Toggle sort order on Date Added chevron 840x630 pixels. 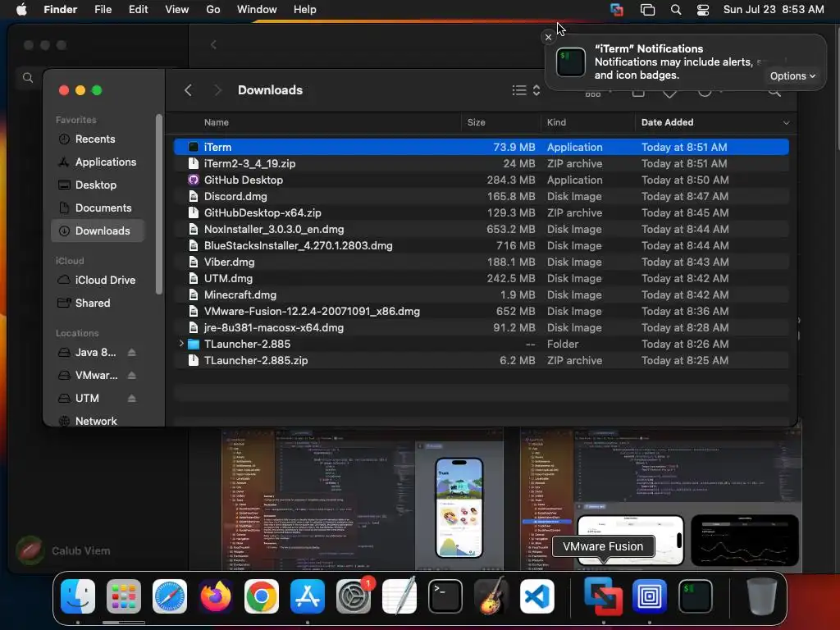786,123
